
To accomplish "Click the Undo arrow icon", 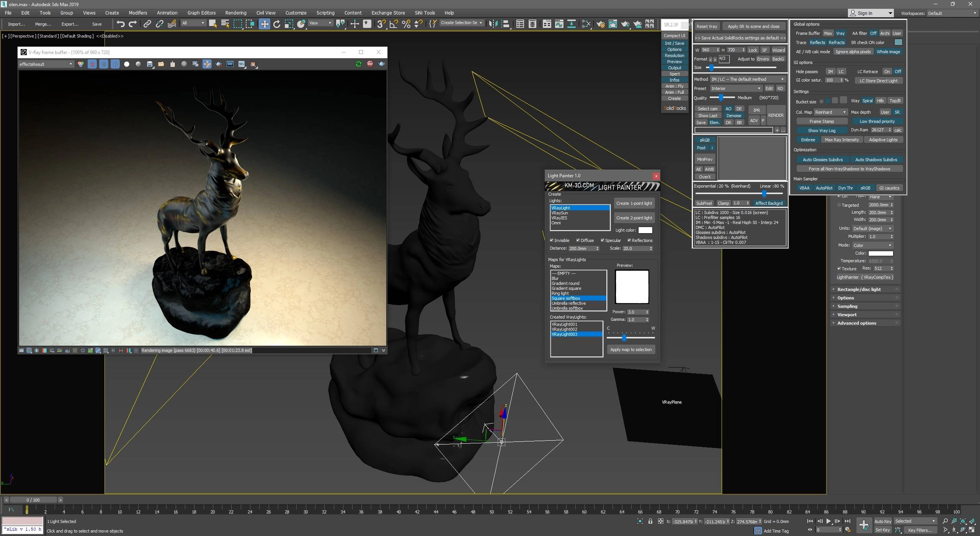I will coord(121,24).
